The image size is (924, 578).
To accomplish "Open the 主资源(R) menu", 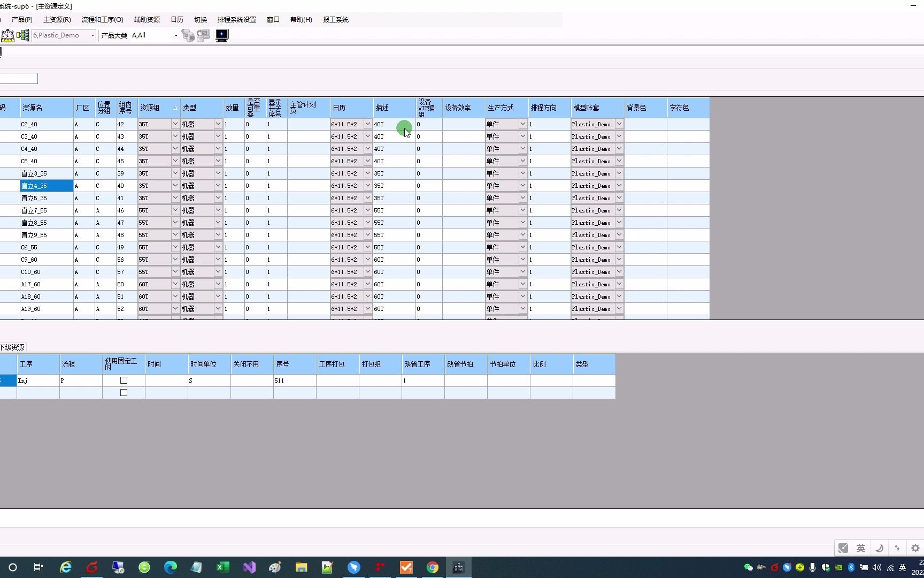I will [57, 20].
